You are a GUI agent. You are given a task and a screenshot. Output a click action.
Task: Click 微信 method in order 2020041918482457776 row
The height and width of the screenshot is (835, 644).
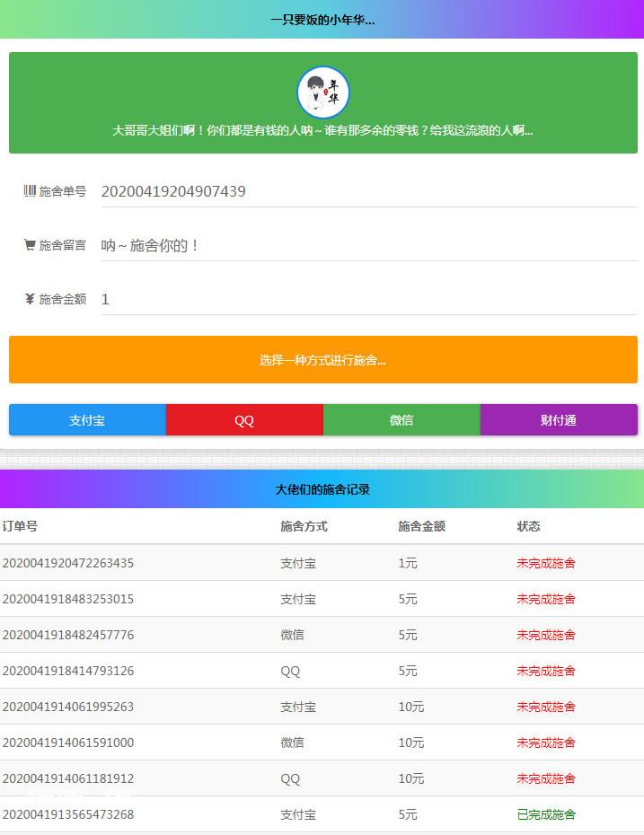click(x=293, y=635)
